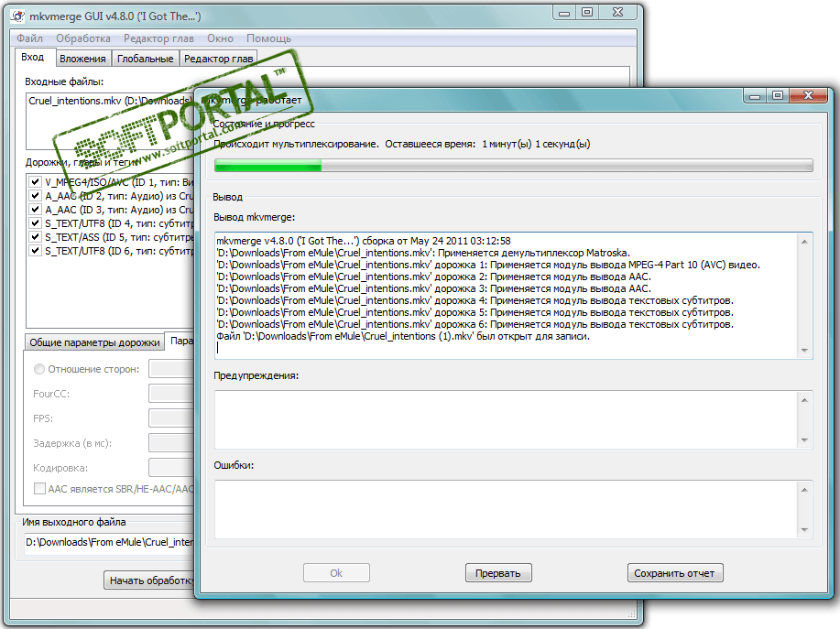Click Сохранить отчет button
Screen dimensions: 840x629
point(675,573)
